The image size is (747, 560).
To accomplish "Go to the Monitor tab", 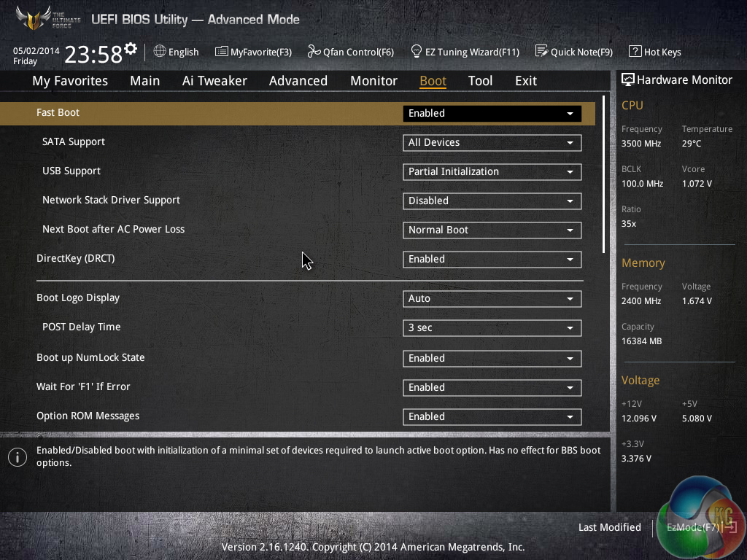I will [373, 81].
